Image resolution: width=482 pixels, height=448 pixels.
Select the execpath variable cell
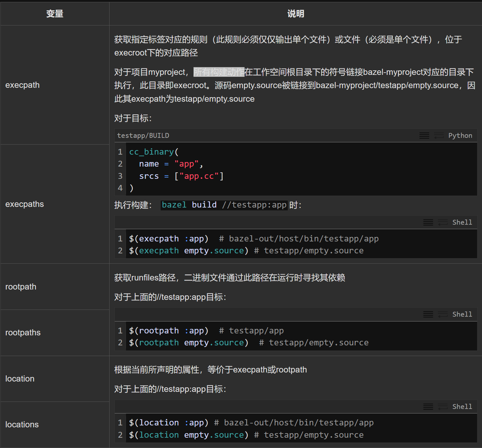click(x=55, y=85)
